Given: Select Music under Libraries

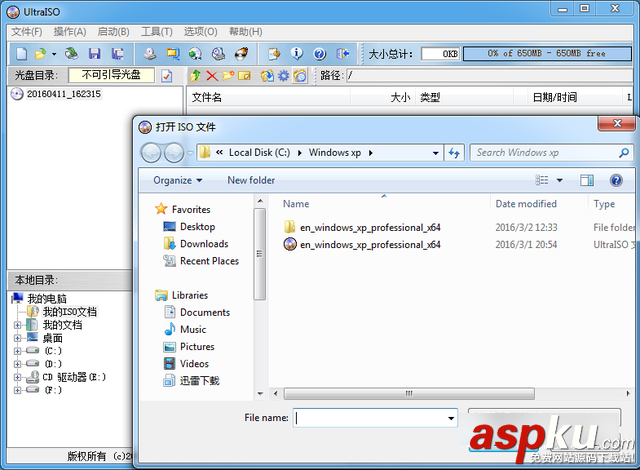Looking at the screenshot, I should point(193,329).
